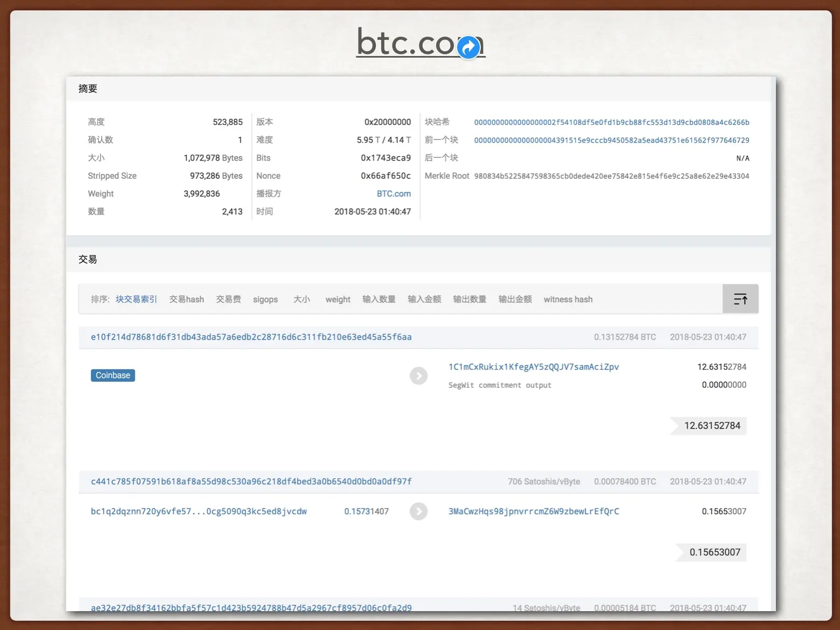Image resolution: width=840 pixels, height=630 pixels.
Task: Sort transactions by 交易hash
Action: tap(187, 299)
